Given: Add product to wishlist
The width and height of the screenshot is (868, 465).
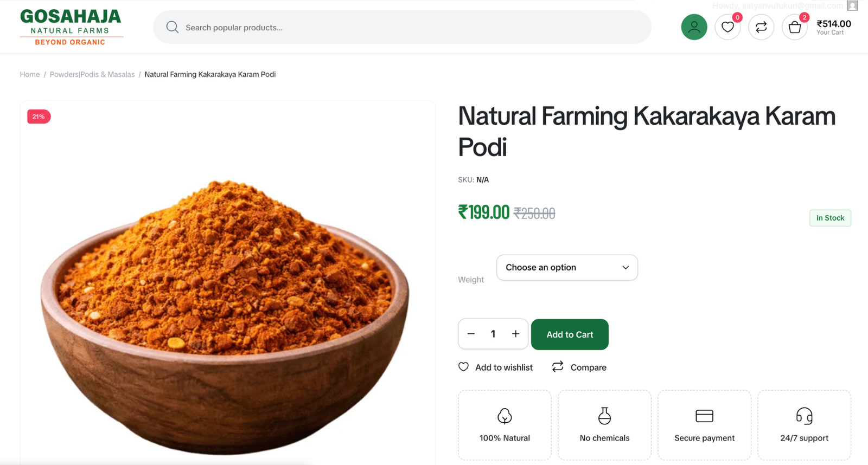Looking at the screenshot, I should coord(496,367).
